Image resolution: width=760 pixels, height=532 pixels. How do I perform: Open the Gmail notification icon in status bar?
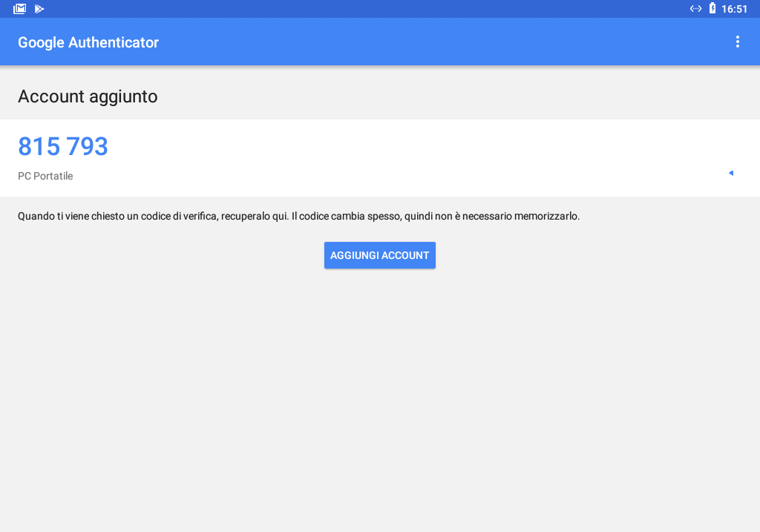click(19, 8)
